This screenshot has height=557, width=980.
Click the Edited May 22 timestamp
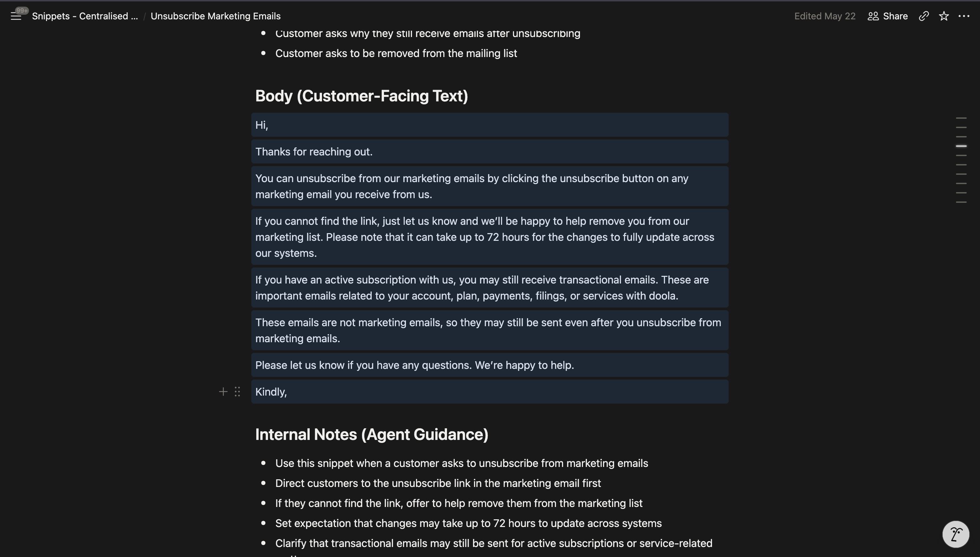click(825, 16)
